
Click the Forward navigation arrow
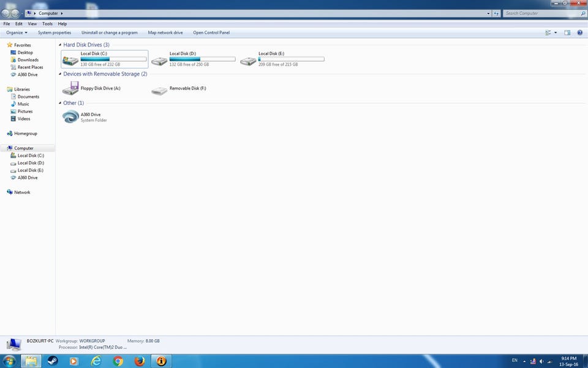point(15,13)
